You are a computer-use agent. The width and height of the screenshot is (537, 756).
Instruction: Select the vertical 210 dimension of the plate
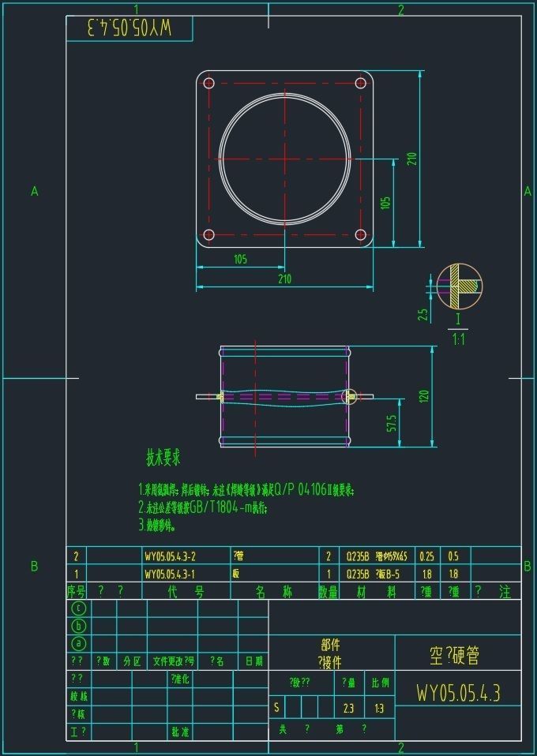point(411,159)
